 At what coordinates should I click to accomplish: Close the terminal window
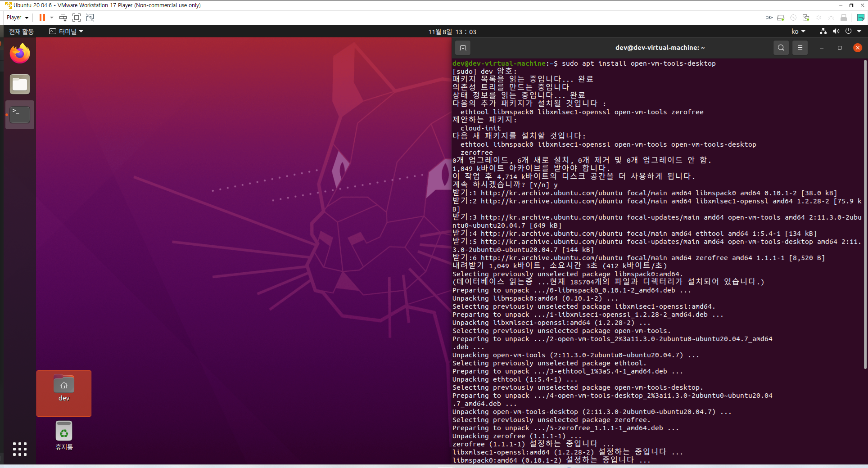[x=858, y=48]
